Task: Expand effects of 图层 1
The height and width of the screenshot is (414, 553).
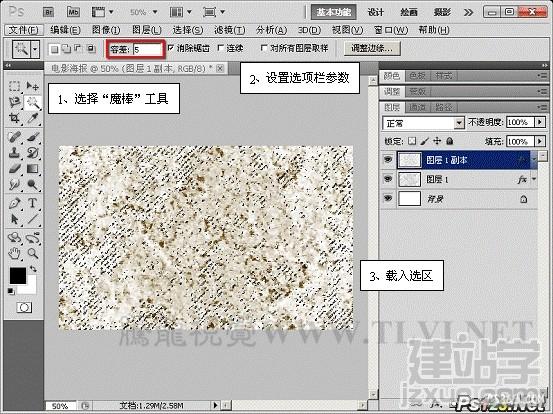Action: tap(534, 179)
